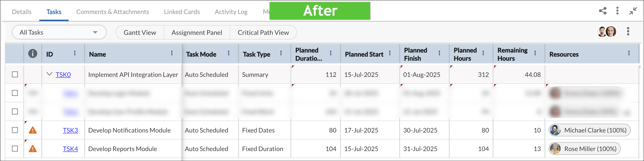Collapse the card view via arrows icon
644x161 pixels.
[633, 11]
